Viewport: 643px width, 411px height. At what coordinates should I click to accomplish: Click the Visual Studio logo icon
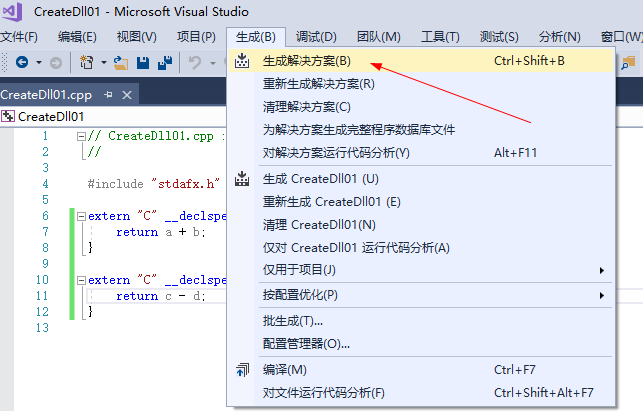pyautogui.click(x=12, y=11)
